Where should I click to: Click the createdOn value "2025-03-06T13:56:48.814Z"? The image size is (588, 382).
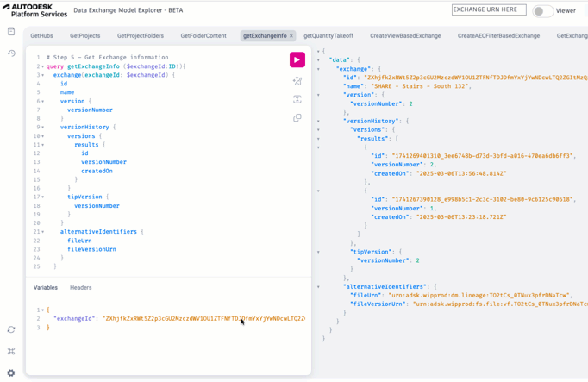(x=461, y=173)
